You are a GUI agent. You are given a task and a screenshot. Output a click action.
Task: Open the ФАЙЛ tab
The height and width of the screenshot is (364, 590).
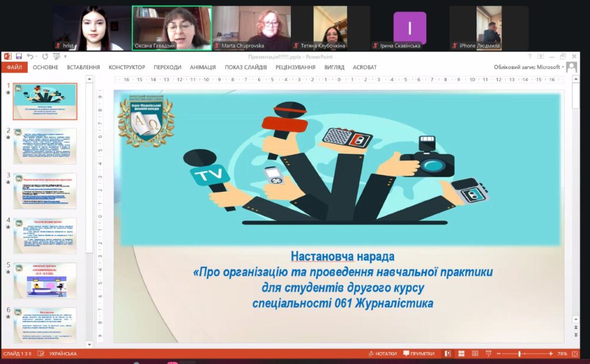[x=14, y=67]
